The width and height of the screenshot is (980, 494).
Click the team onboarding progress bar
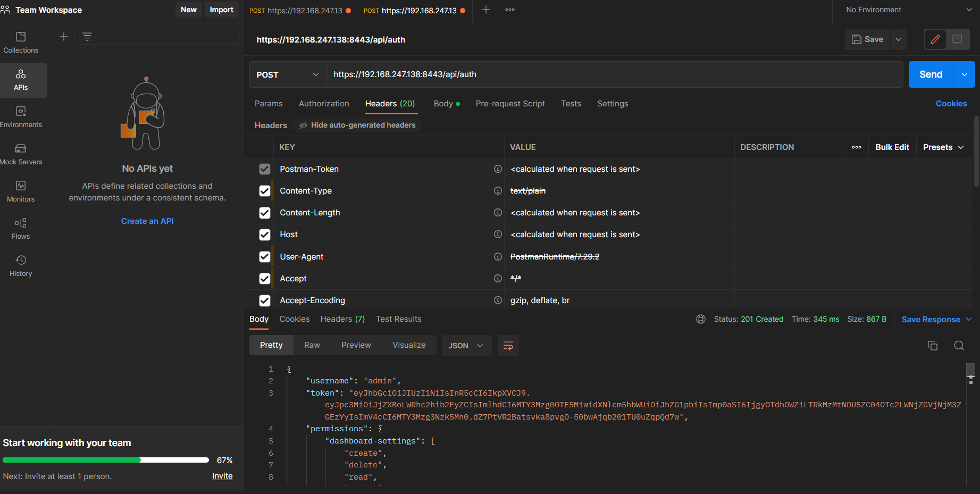[x=105, y=460]
